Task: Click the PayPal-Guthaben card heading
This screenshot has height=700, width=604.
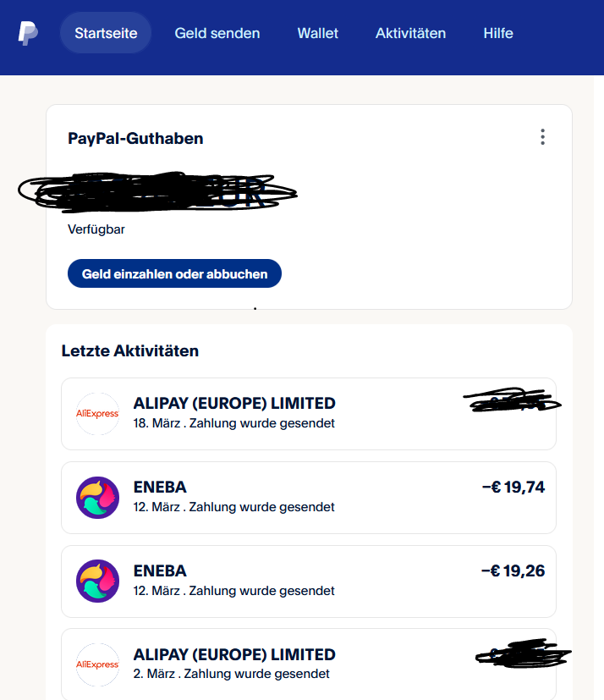Action: tap(135, 139)
